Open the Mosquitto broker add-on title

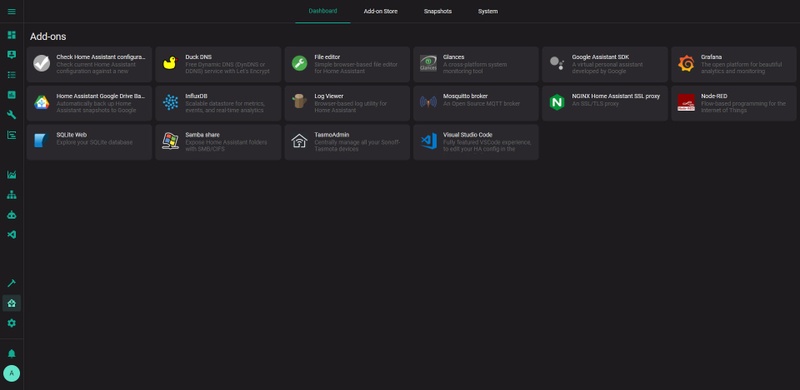[465, 96]
